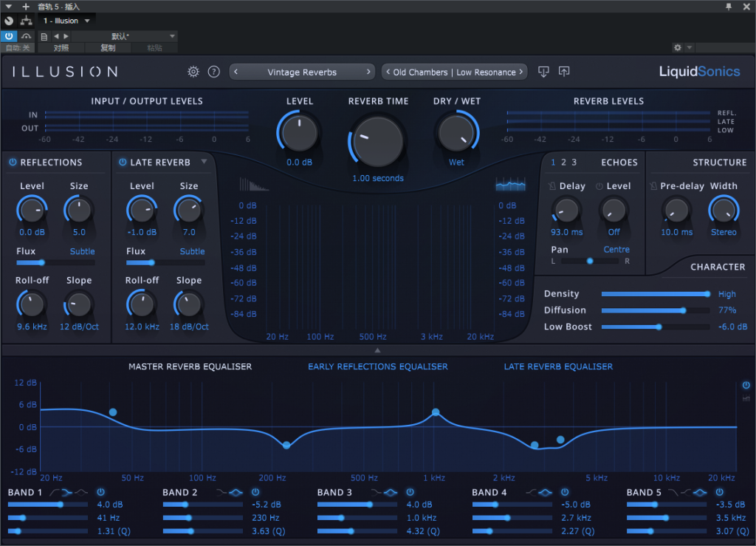
Task: Open the dropdown arrow beside host gear
Action: (x=690, y=47)
